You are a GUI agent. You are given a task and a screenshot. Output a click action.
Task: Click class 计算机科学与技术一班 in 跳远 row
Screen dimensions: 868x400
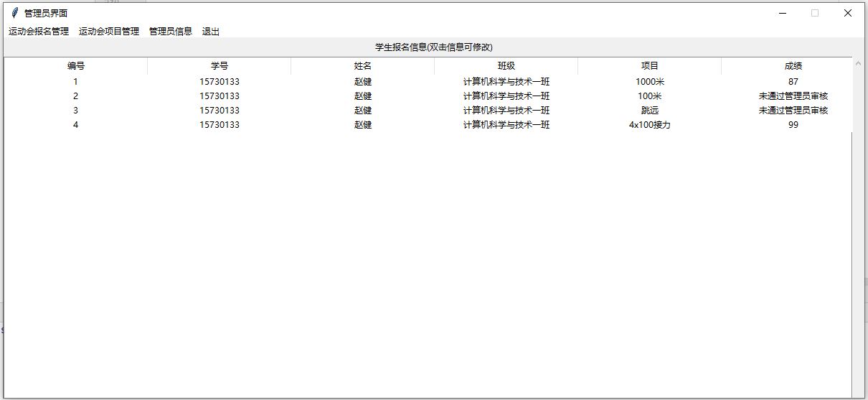506,111
